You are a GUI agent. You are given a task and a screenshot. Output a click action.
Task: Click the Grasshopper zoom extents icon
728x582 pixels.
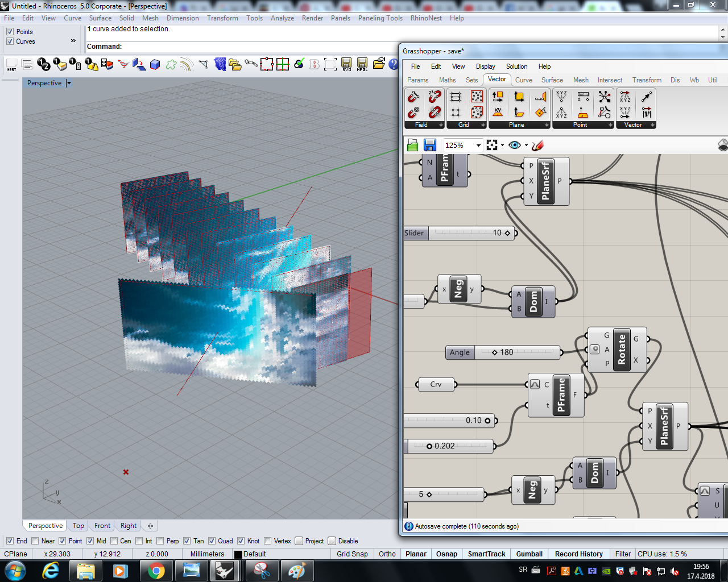pos(492,145)
